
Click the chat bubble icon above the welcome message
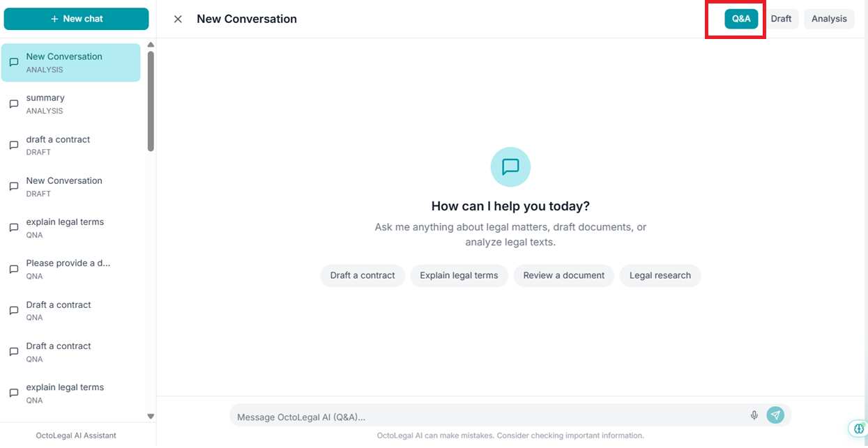tap(510, 167)
